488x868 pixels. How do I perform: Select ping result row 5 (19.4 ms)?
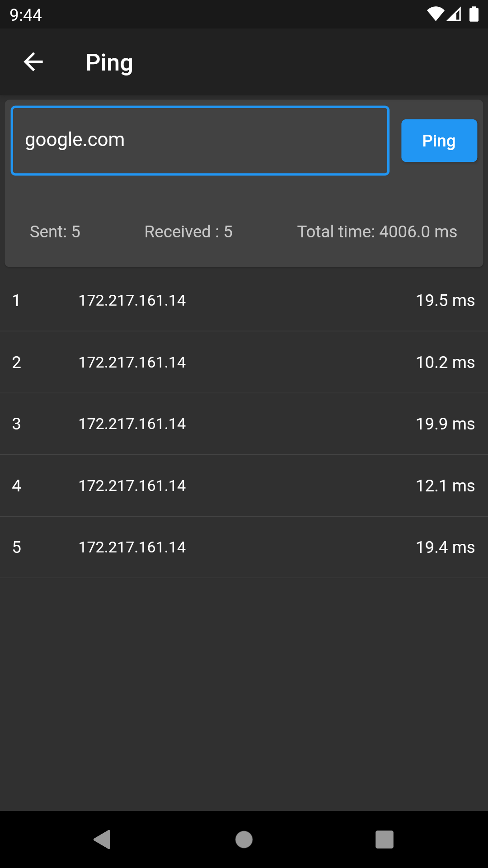coord(244,547)
